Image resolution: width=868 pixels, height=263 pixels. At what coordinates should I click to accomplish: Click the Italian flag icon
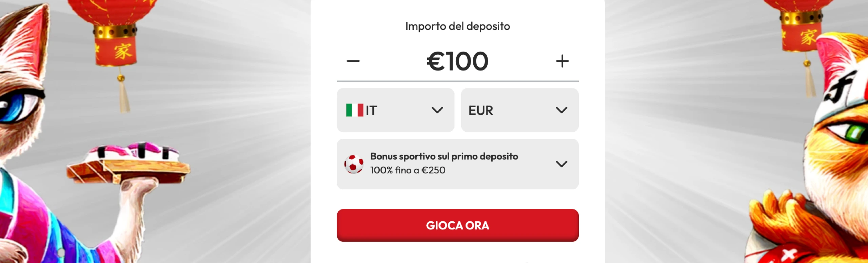pyautogui.click(x=354, y=110)
